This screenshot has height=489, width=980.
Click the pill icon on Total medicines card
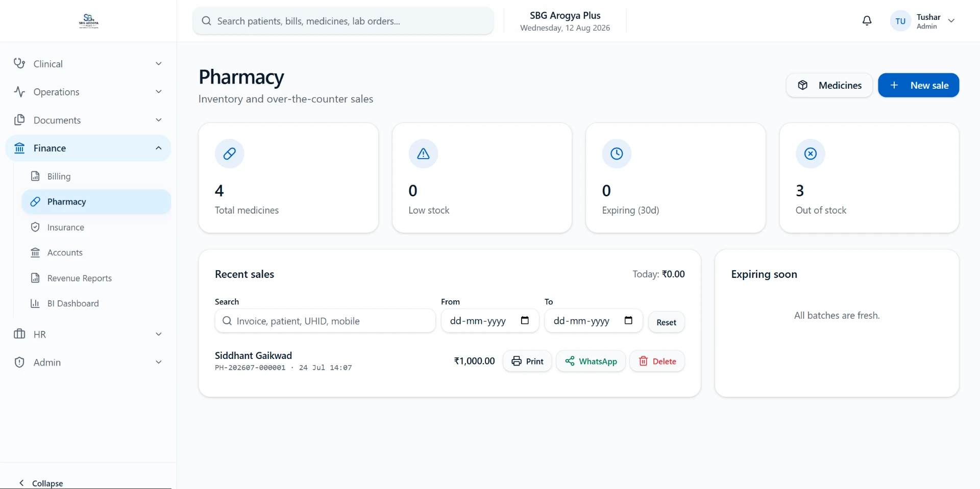(230, 153)
